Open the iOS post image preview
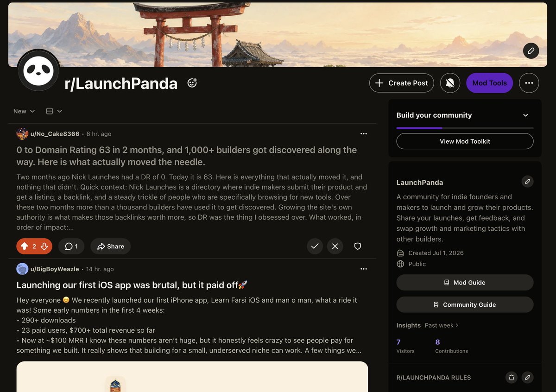The height and width of the screenshot is (392, 556). [x=192, y=377]
